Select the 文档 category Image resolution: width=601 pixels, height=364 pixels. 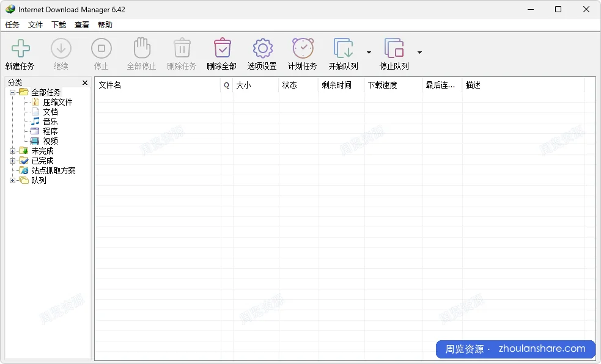point(50,112)
